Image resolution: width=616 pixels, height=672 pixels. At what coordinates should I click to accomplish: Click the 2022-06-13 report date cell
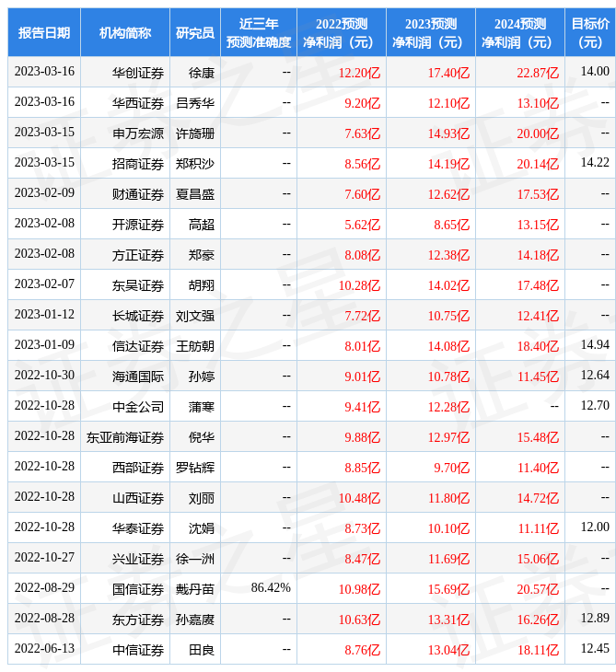point(44,649)
